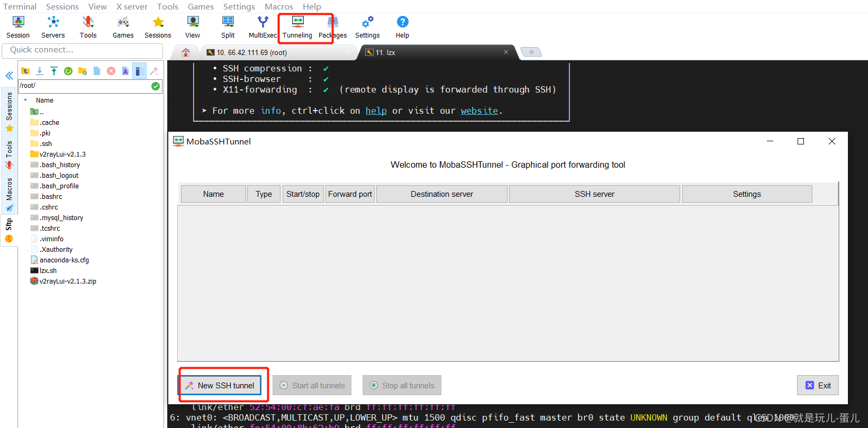
Task: Go to parent folder in SFTP toolbar
Action: coord(25,71)
